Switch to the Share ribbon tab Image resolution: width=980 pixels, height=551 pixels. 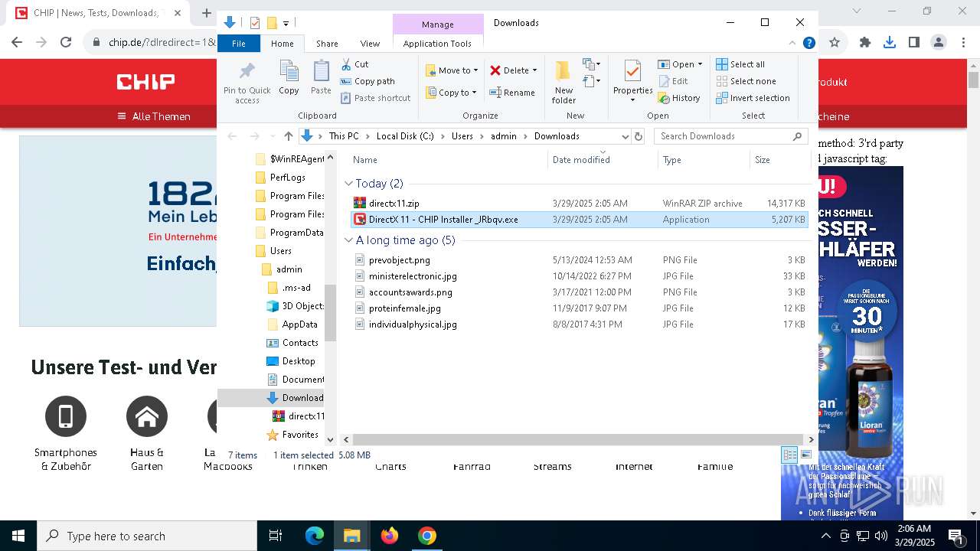pos(327,44)
